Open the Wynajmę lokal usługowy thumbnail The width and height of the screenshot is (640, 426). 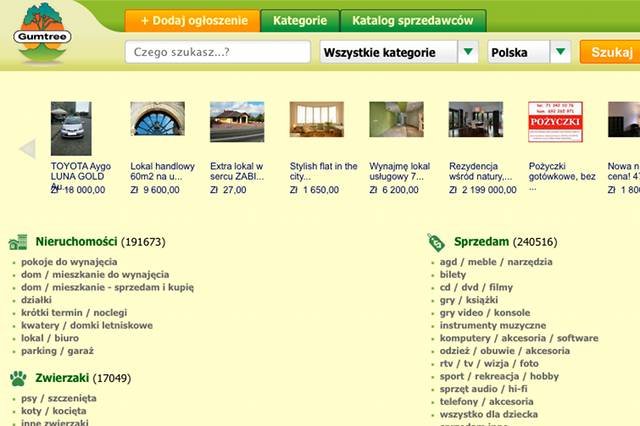(x=396, y=119)
